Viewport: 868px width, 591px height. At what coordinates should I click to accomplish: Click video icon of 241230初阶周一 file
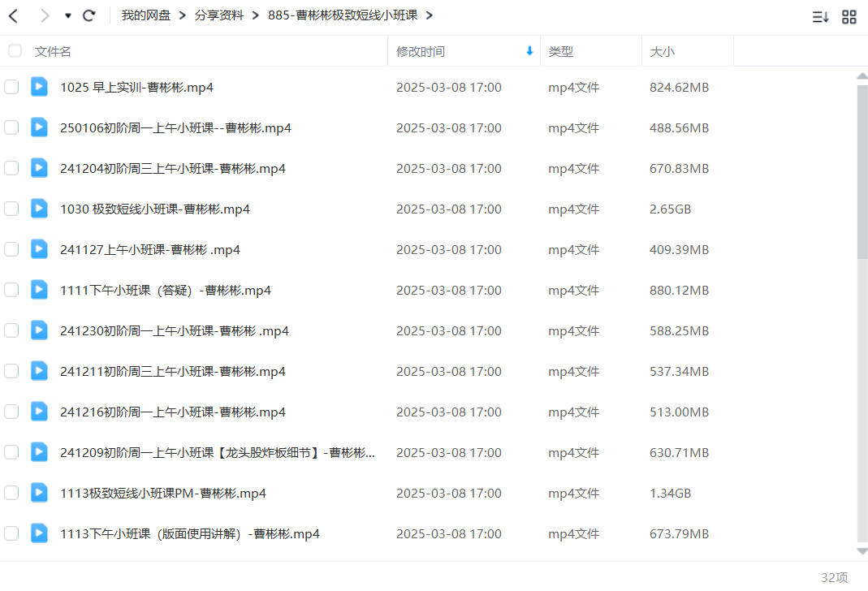(x=39, y=330)
